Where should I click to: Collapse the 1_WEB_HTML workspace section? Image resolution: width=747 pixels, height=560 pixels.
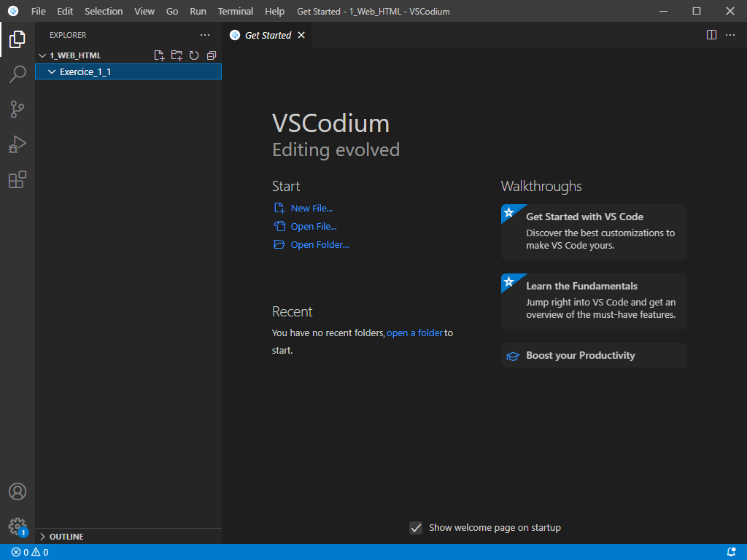[x=42, y=55]
